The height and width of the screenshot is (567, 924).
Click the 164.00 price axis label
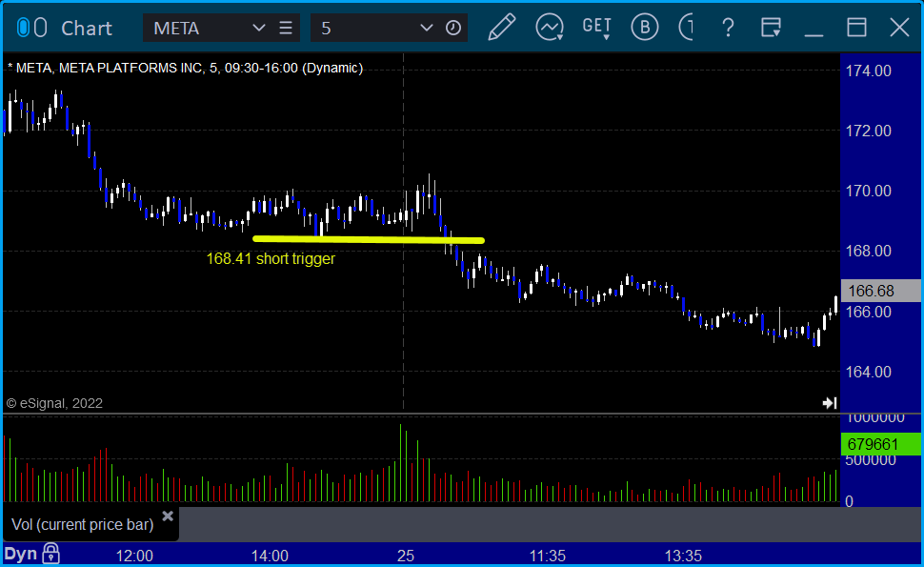868,372
